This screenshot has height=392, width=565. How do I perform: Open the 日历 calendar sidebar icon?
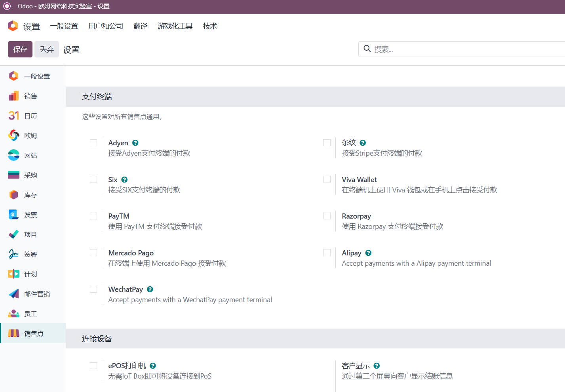(x=13, y=116)
